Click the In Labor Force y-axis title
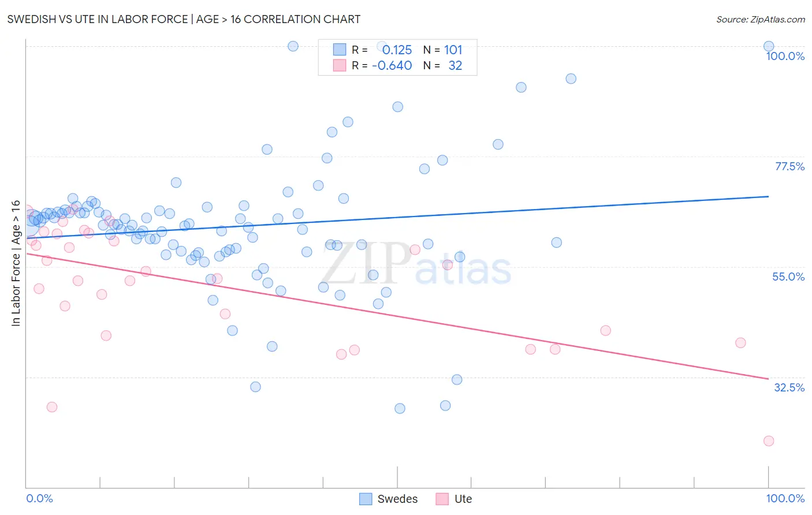Screen dimensions: 812x515 pyautogui.click(x=16, y=263)
